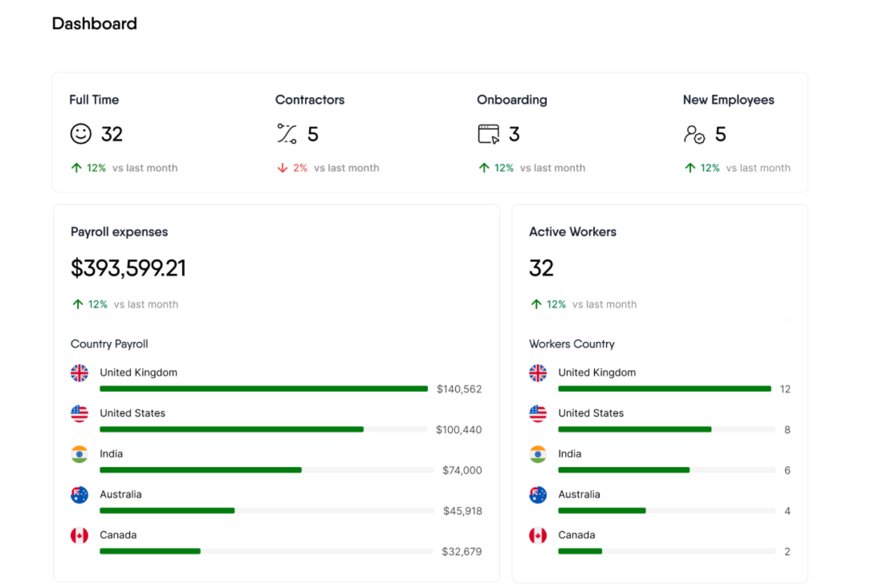882x588 pixels.
Task: Open the United States payroll row label
Action: pyautogui.click(x=132, y=413)
